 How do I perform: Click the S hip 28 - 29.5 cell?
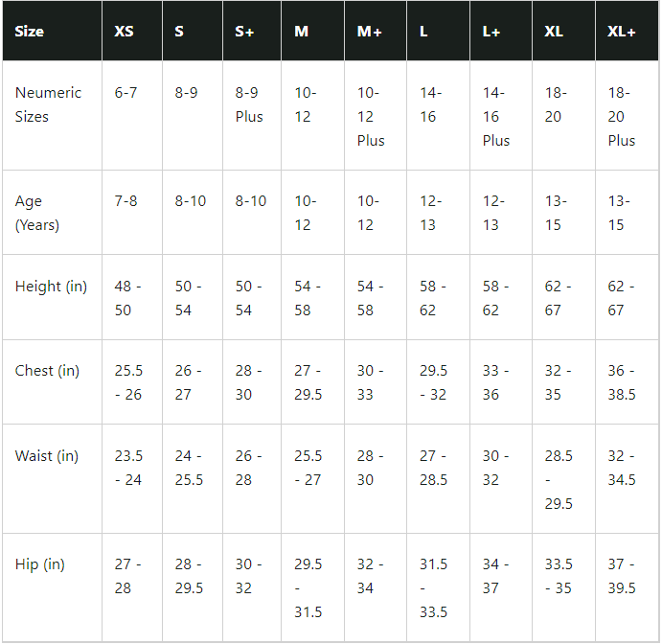[x=189, y=576]
